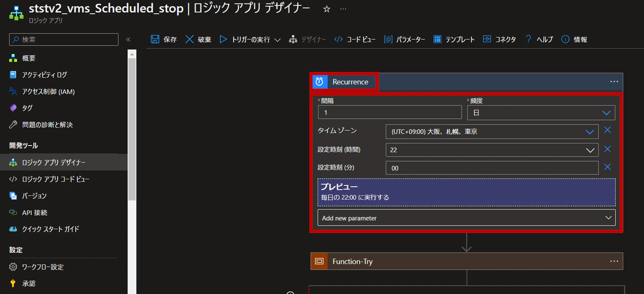Screen dimensions: 644x294
Task: Remove the time zone (タイム ゾーン) parameter
Action: [607, 130]
